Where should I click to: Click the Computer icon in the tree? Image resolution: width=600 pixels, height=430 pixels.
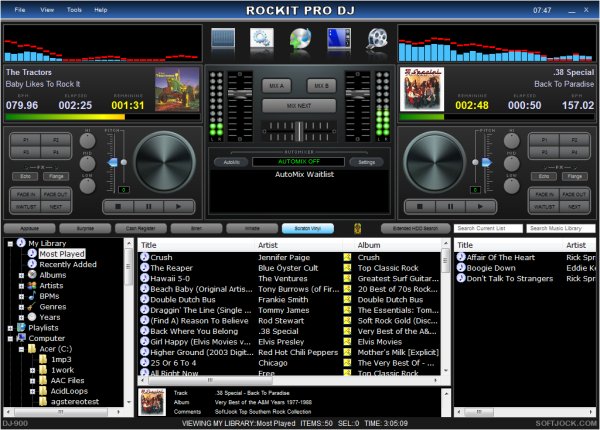pyautogui.click(x=21, y=338)
